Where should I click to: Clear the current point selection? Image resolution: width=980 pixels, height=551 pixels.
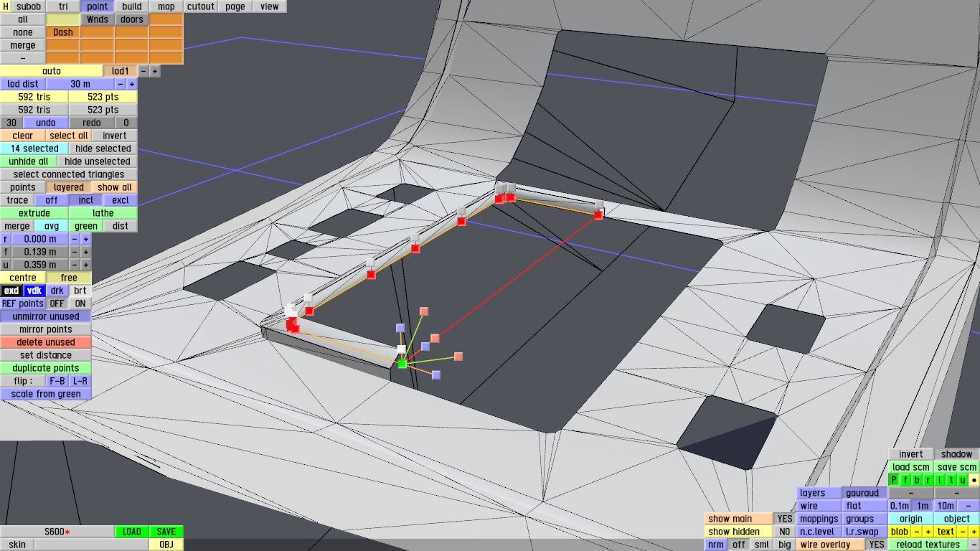[x=23, y=136]
